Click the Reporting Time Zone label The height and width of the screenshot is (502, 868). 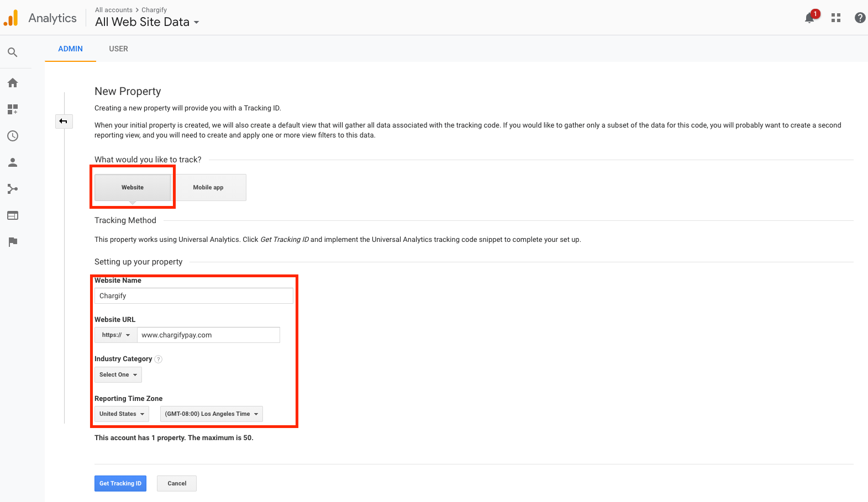pos(129,399)
